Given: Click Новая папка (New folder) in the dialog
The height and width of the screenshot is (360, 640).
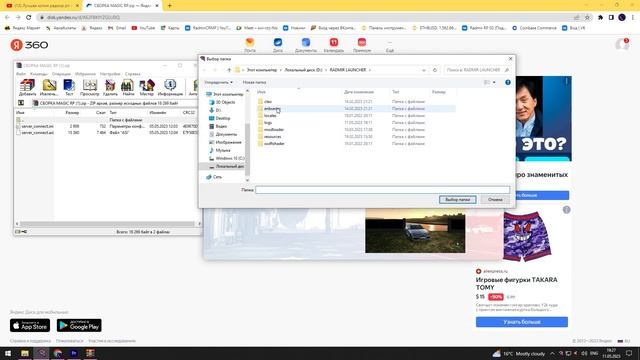Looking at the screenshot, I should [x=254, y=82].
